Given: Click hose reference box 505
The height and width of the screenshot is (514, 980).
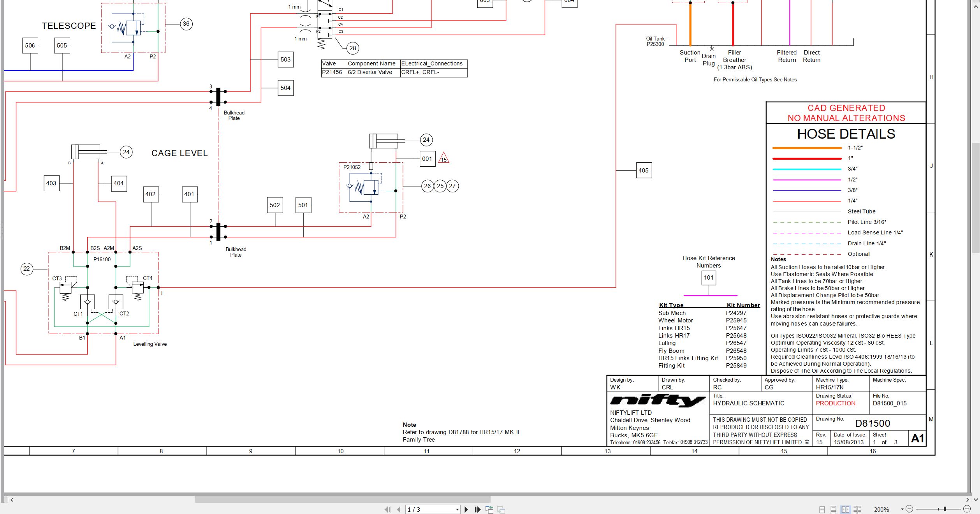Looking at the screenshot, I should click(x=62, y=45).
